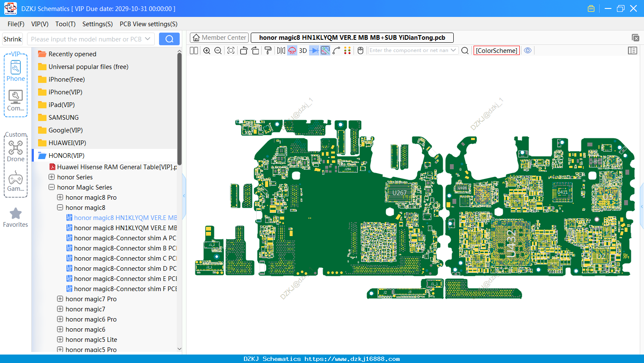The height and width of the screenshot is (363, 644).
Task: Click the blue model search button
Action: click(x=169, y=39)
